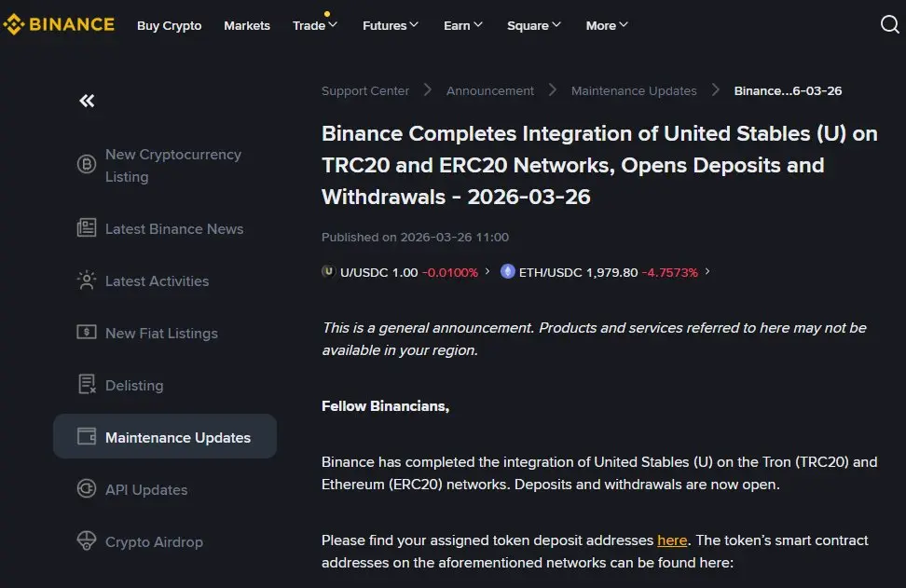Open Buy Crypto in top navigation
906x588 pixels.
[x=170, y=25]
